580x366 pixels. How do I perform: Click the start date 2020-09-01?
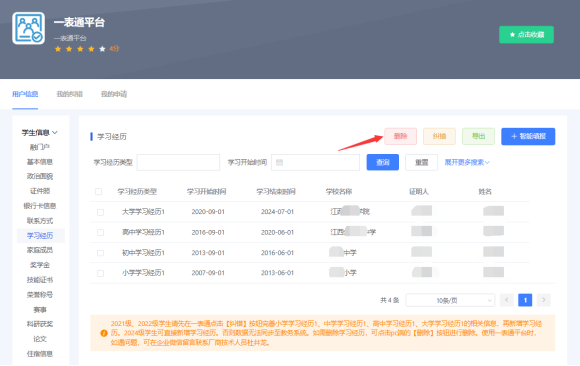coord(208,212)
